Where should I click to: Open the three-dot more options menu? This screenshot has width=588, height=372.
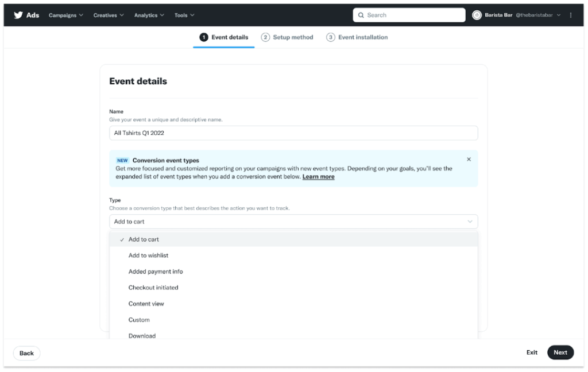point(570,15)
